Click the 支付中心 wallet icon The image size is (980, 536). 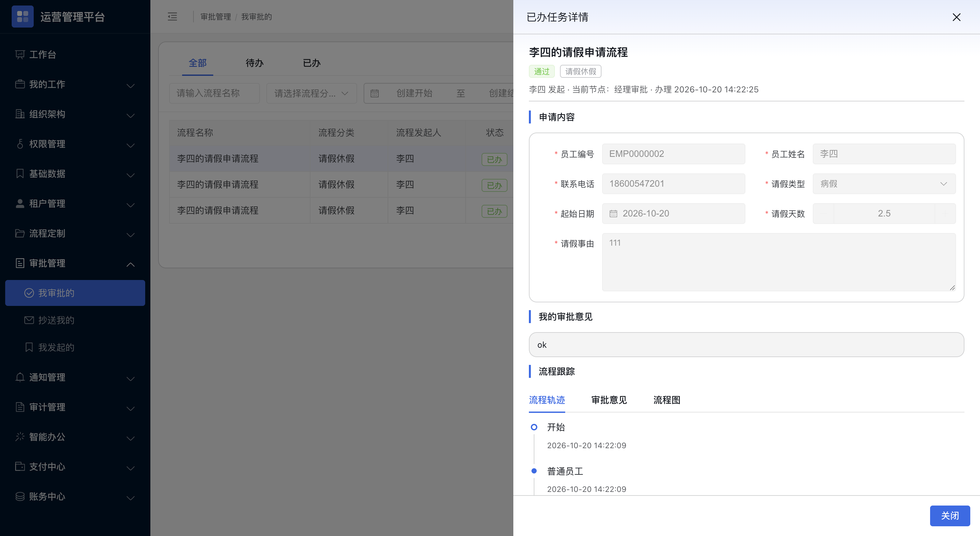pos(20,466)
